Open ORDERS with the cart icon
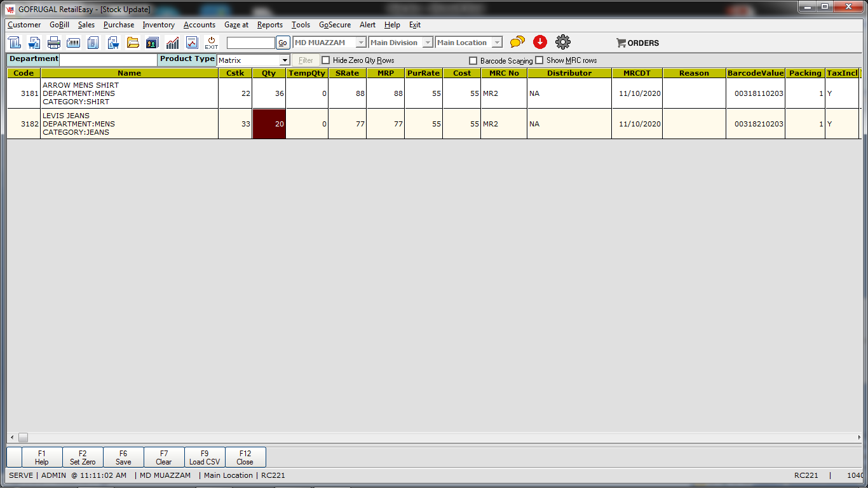This screenshot has width=868, height=488. (637, 43)
